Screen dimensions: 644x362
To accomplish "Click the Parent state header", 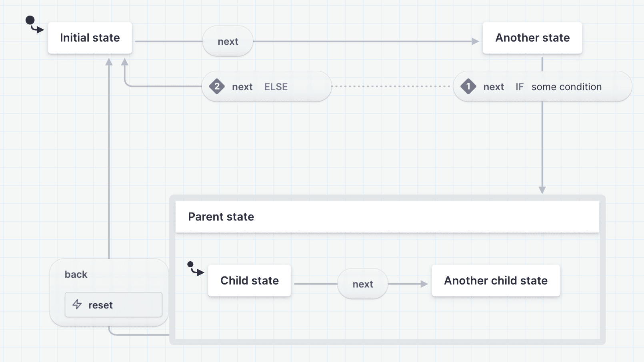I will tap(387, 217).
